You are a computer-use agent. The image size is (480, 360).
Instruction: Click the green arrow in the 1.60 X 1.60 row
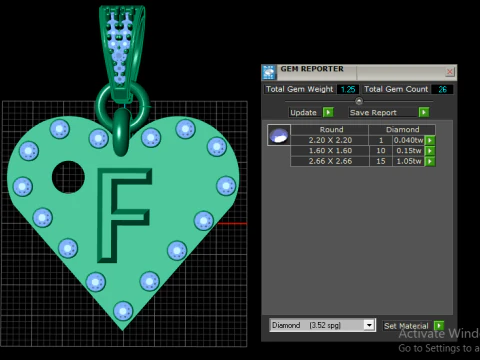point(430,151)
